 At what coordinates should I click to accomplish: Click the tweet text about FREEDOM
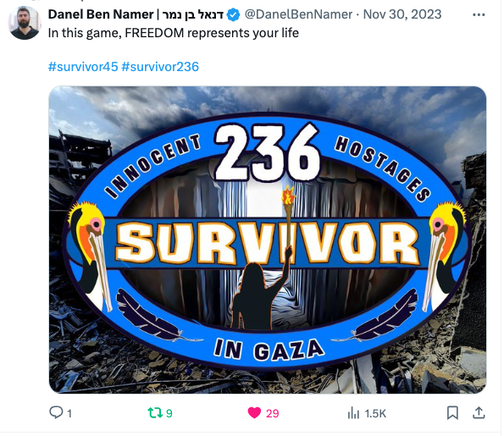click(x=174, y=33)
